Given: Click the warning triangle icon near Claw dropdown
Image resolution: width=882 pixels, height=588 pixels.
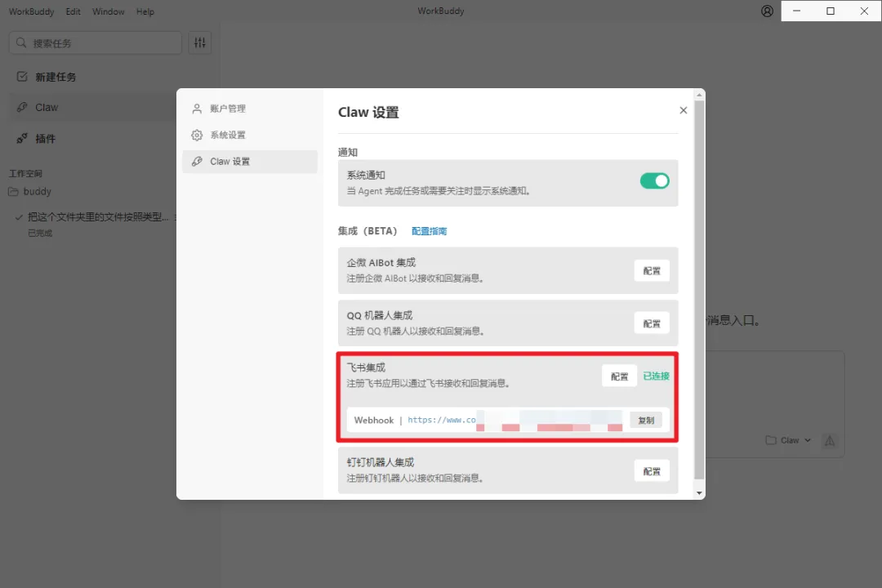Looking at the screenshot, I should (830, 441).
